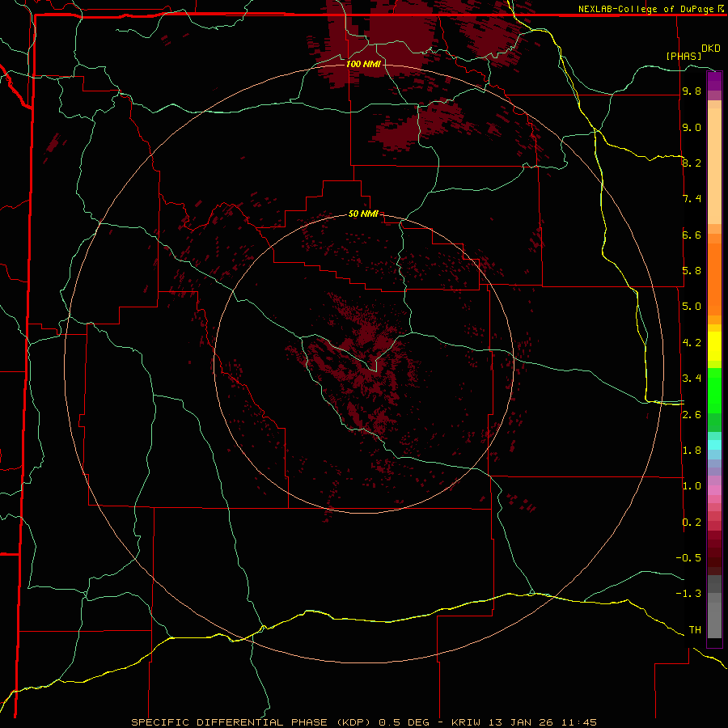The image size is (728, 728).
Task: Click the 5.0 value on color scale
Action: 692,307
